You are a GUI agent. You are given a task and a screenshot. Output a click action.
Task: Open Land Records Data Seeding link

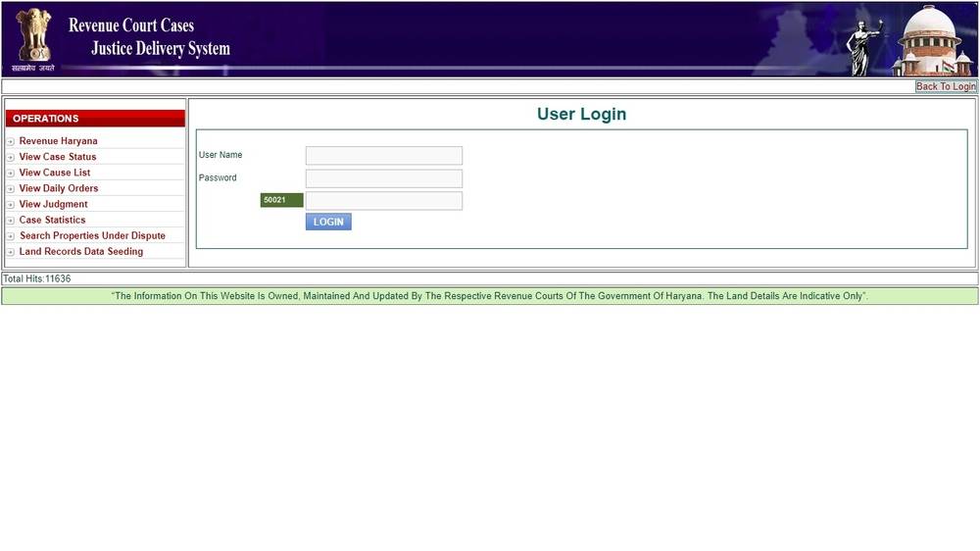point(80,251)
